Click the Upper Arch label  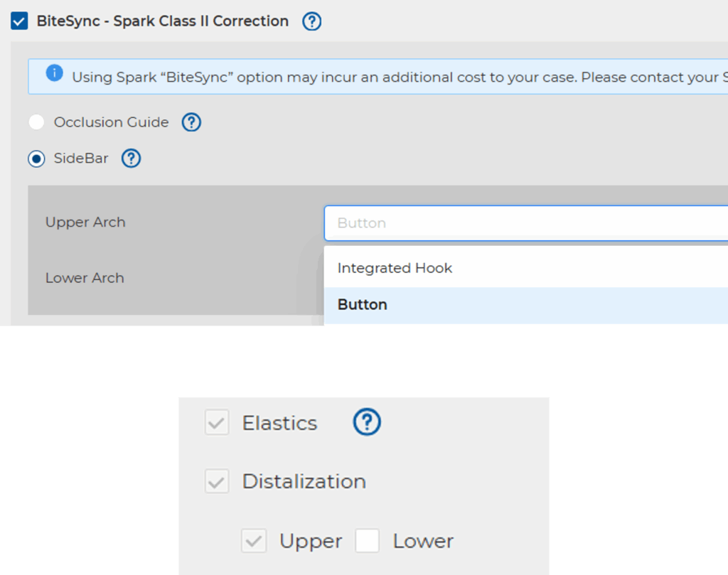pos(85,222)
